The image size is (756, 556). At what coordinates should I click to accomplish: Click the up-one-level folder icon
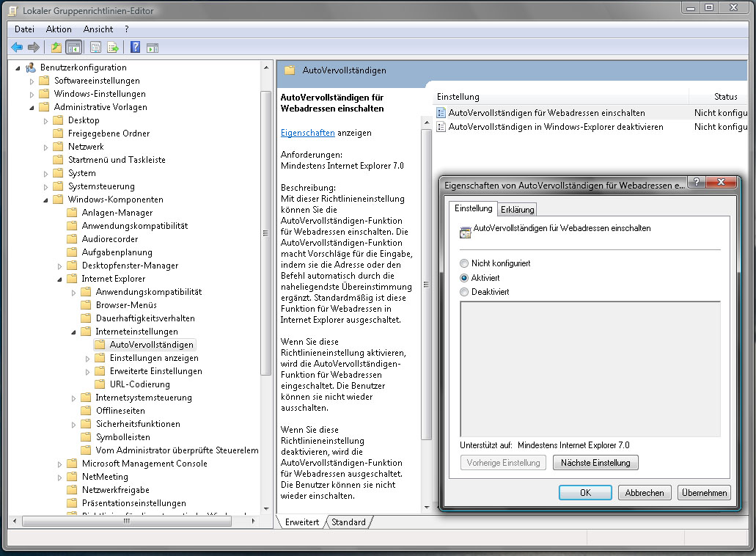click(x=56, y=47)
